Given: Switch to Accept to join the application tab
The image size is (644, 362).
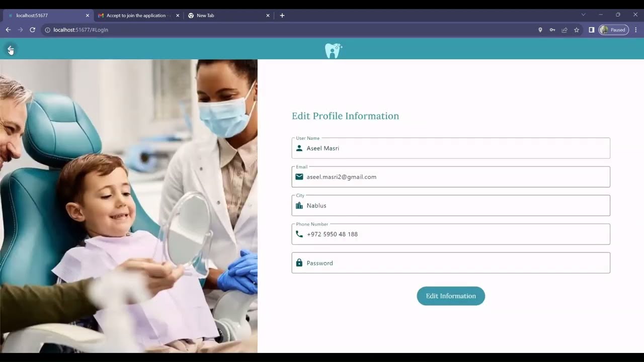Looking at the screenshot, I should 138,16.
